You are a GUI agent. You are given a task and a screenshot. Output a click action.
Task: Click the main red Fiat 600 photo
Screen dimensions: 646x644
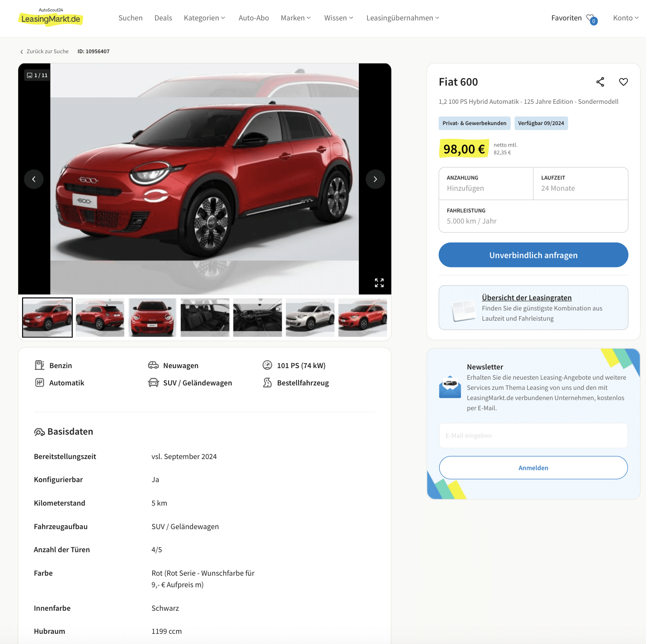[x=205, y=179]
